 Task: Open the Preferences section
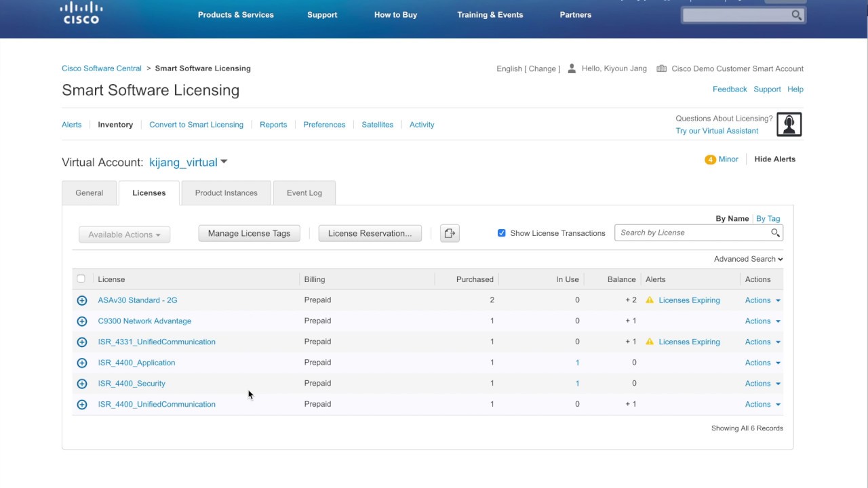pos(324,125)
